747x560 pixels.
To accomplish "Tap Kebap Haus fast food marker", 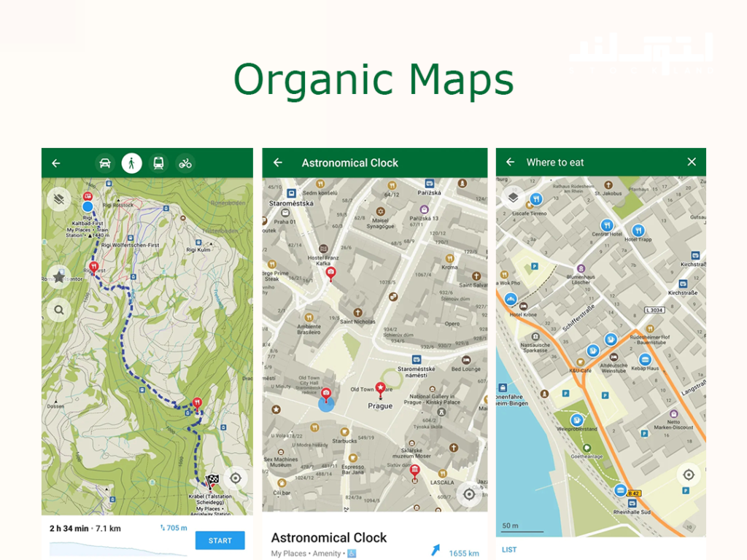I will point(645,359).
